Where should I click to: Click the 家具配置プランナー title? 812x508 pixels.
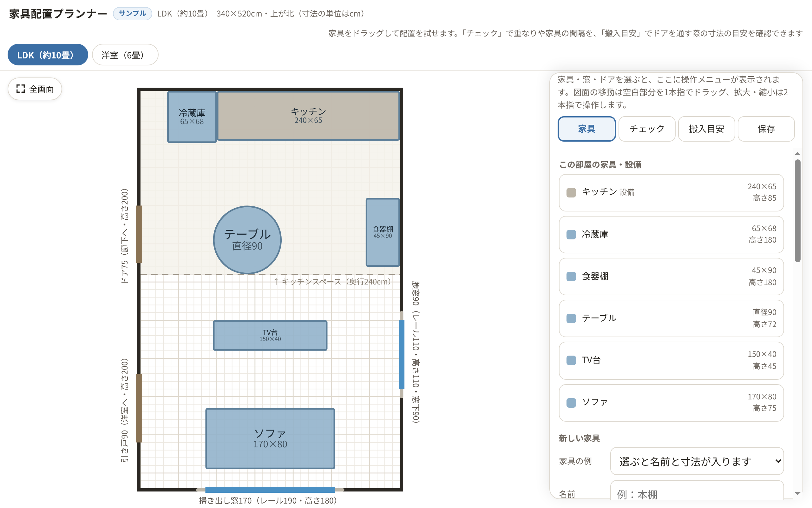point(58,13)
